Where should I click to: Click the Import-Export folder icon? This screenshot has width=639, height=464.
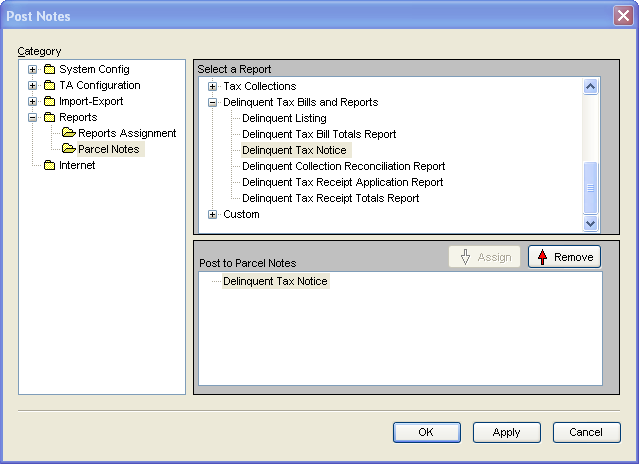(49, 101)
